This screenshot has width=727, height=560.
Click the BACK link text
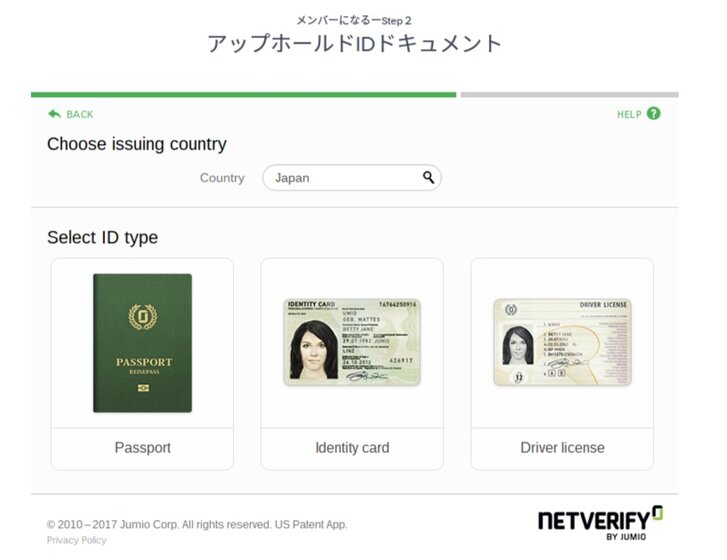click(80, 115)
